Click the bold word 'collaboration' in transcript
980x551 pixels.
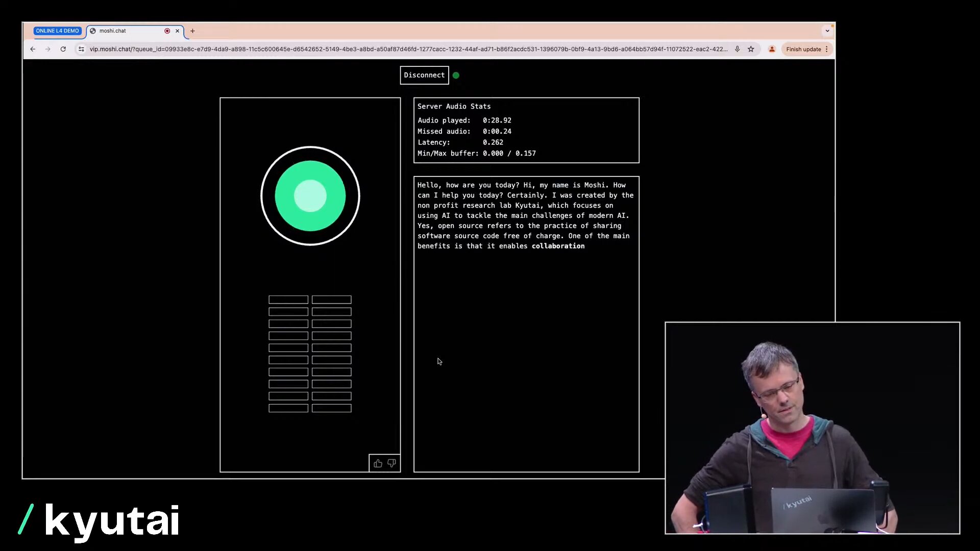tap(558, 246)
